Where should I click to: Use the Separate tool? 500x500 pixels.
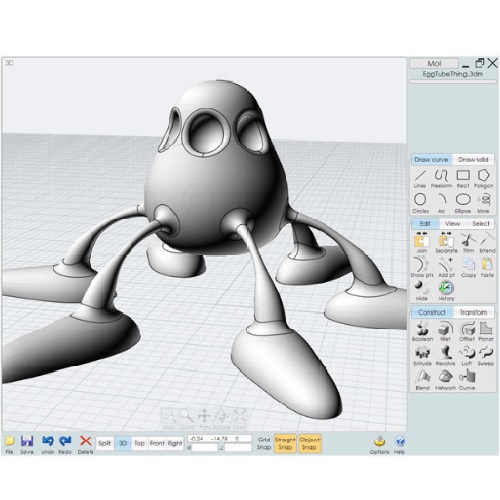click(x=446, y=243)
